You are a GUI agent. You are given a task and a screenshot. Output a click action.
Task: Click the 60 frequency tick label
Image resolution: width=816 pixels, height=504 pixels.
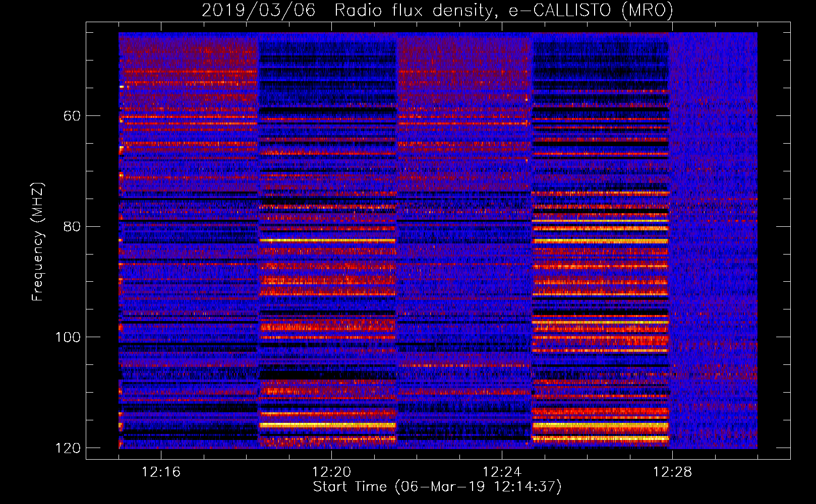pyautogui.click(x=72, y=116)
